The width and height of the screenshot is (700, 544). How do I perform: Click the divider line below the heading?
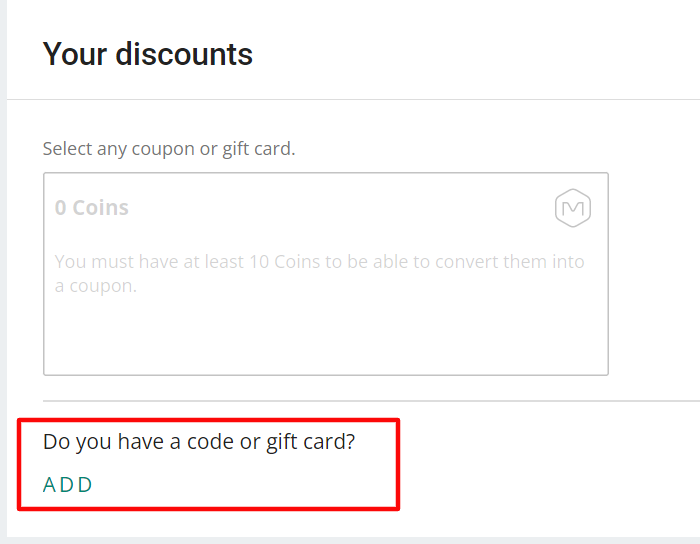pyautogui.click(x=350, y=100)
